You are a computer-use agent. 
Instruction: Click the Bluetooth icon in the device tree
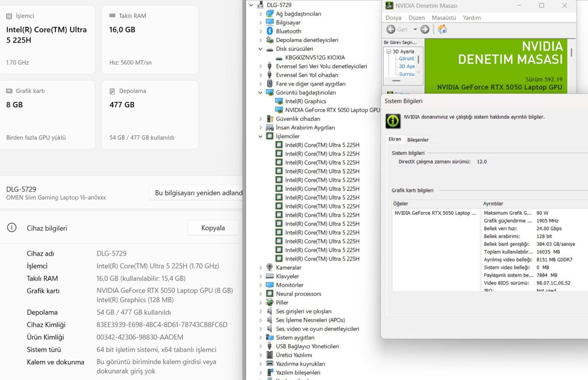pos(269,31)
